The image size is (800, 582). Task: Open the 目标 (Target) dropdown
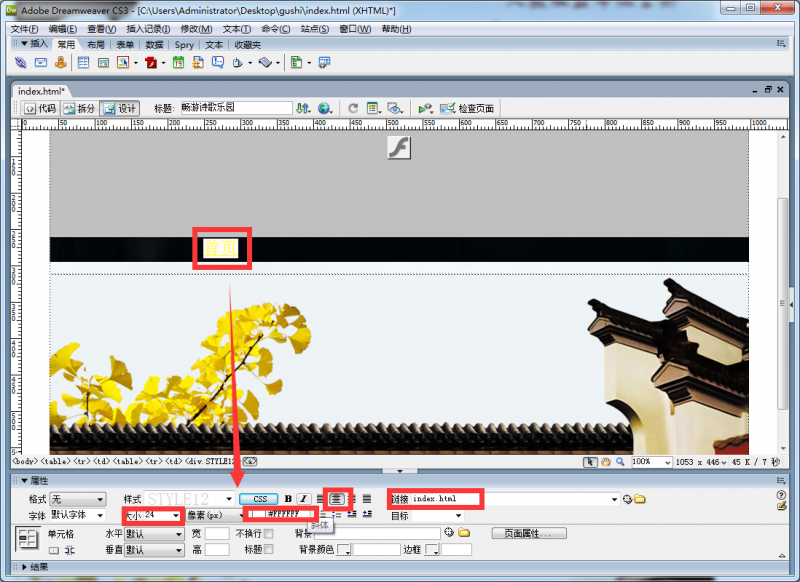tap(438, 516)
